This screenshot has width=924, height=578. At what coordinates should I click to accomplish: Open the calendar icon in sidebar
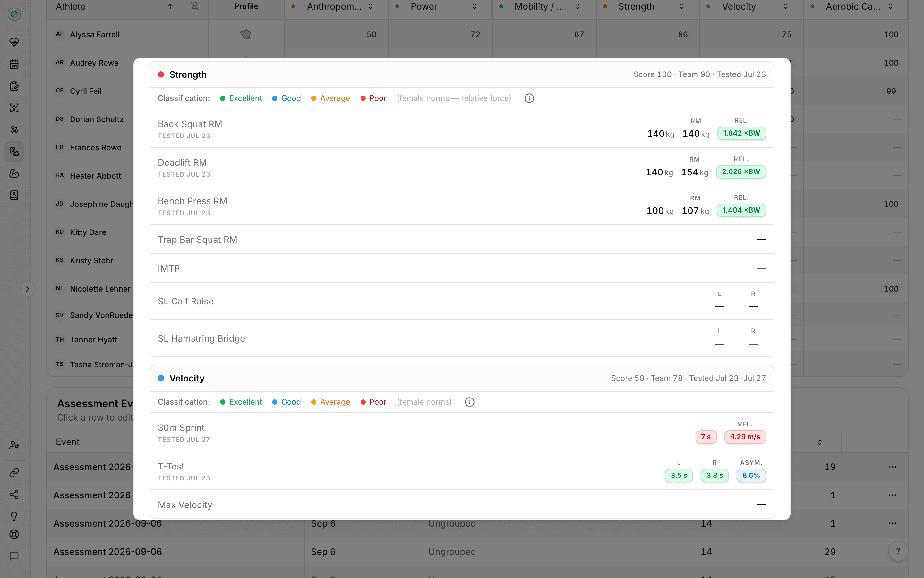(x=14, y=64)
